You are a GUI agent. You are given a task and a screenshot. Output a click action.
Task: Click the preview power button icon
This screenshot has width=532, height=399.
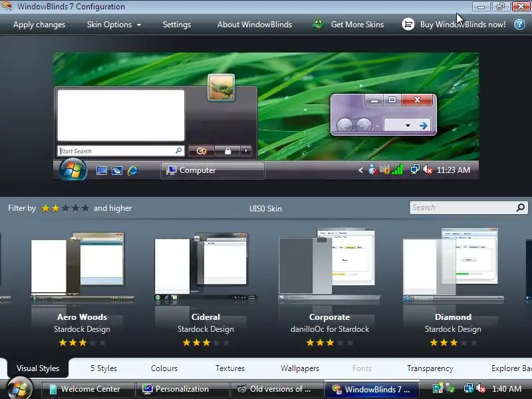tap(201, 151)
